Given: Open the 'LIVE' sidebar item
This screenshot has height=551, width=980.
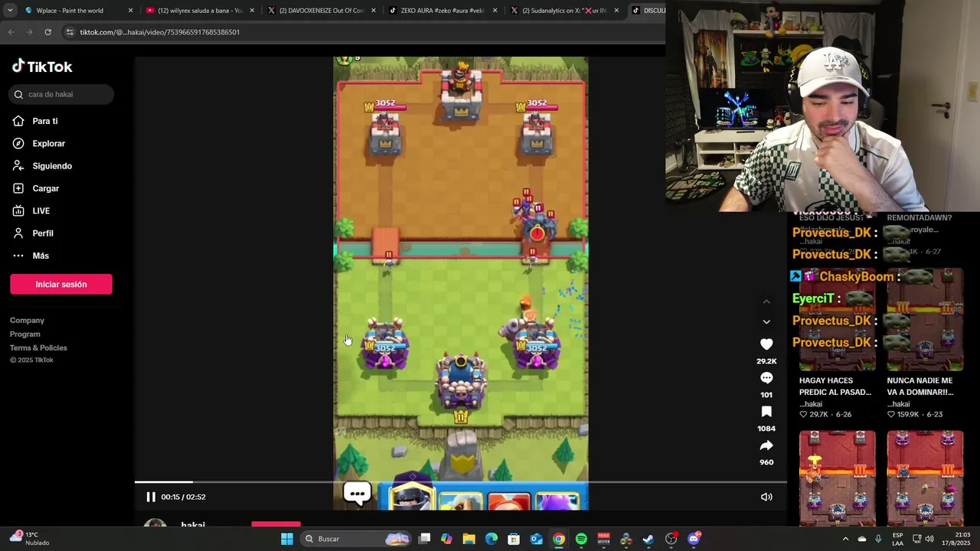Looking at the screenshot, I should point(41,210).
